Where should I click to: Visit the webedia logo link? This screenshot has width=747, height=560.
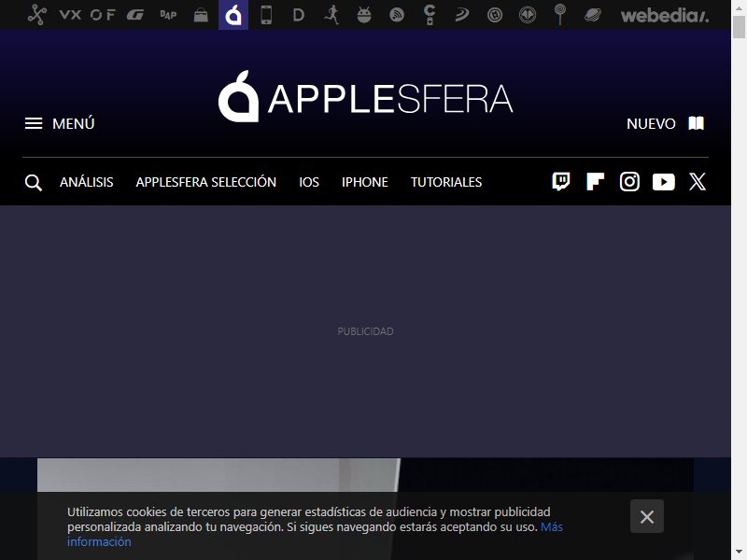point(665,16)
